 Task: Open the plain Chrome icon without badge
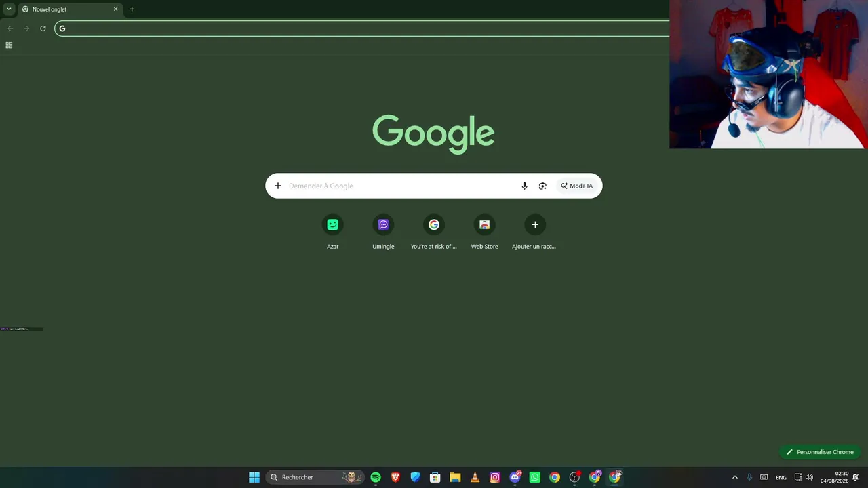(x=555, y=477)
